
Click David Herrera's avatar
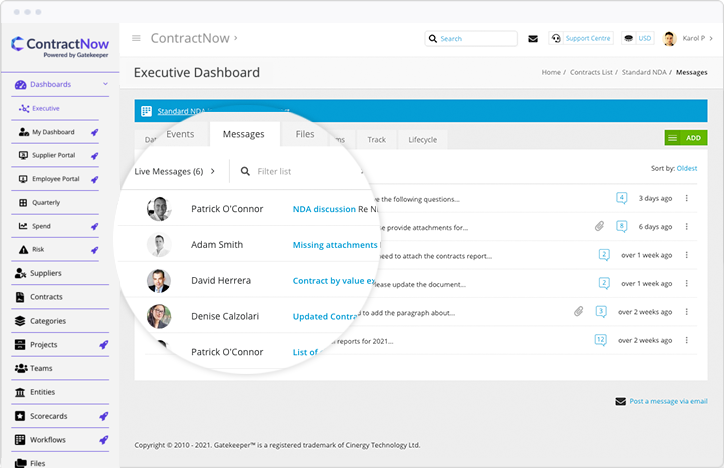pyautogui.click(x=159, y=281)
